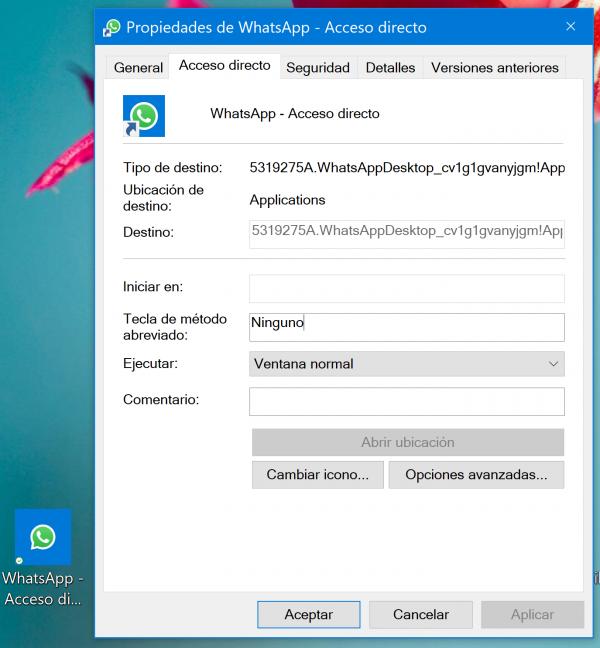Click the WhatsApp shortcut icon inside the properties dialog
Viewport: 600px width, 648px height.
tap(144, 116)
